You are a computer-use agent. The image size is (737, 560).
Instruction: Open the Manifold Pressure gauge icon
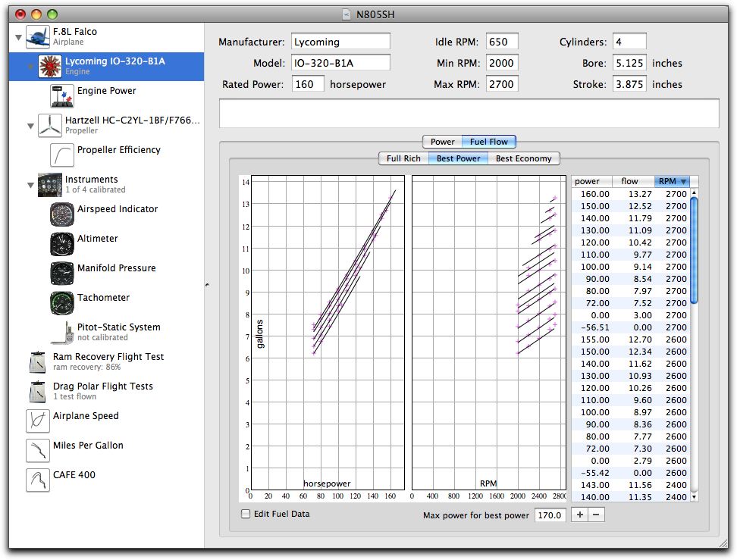coord(62,274)
